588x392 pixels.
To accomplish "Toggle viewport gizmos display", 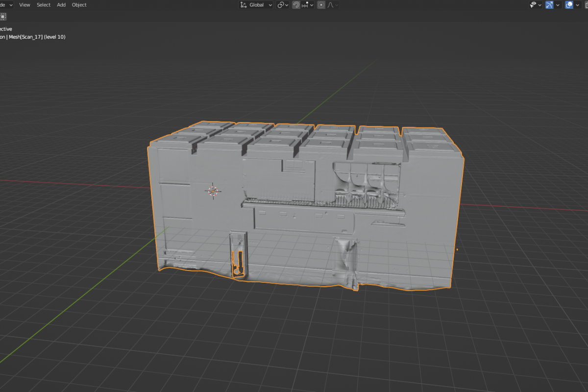I will 549,5.
